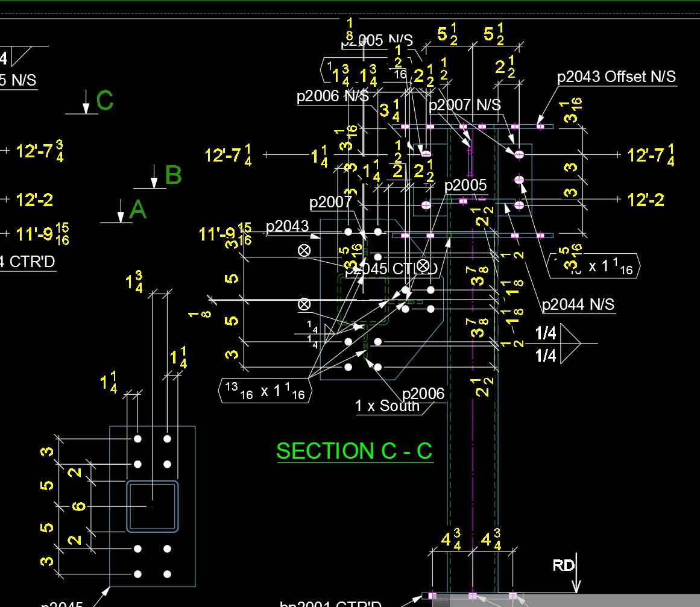This screenshot has width=700, height=607.
Task: Select the "RD" label beside the down arrow
Action: [563, 565]
